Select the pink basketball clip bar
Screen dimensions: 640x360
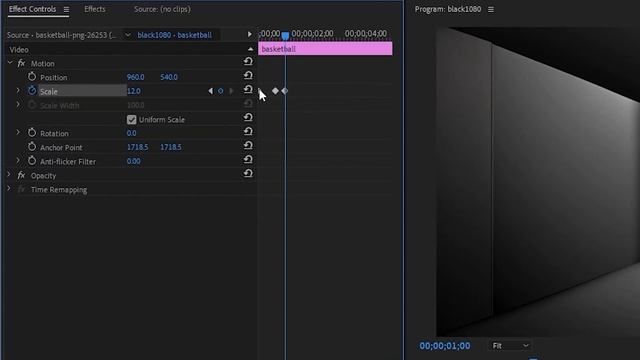(325, 49)
